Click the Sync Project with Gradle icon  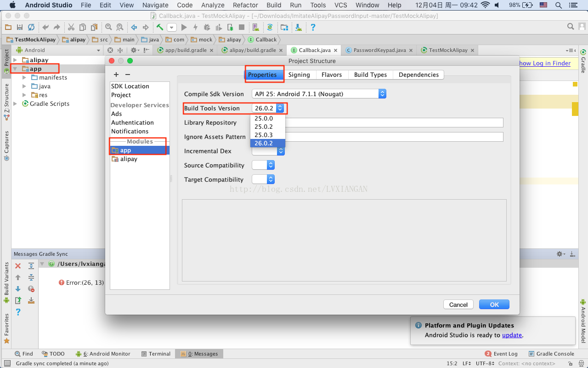tap(270, 27)
